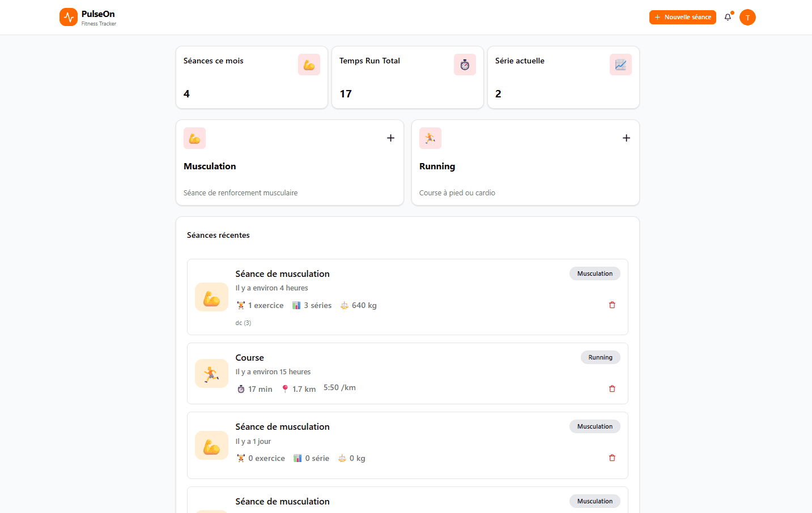Click Musculation badge on bottom cut-off session

(x=595, y=501)
